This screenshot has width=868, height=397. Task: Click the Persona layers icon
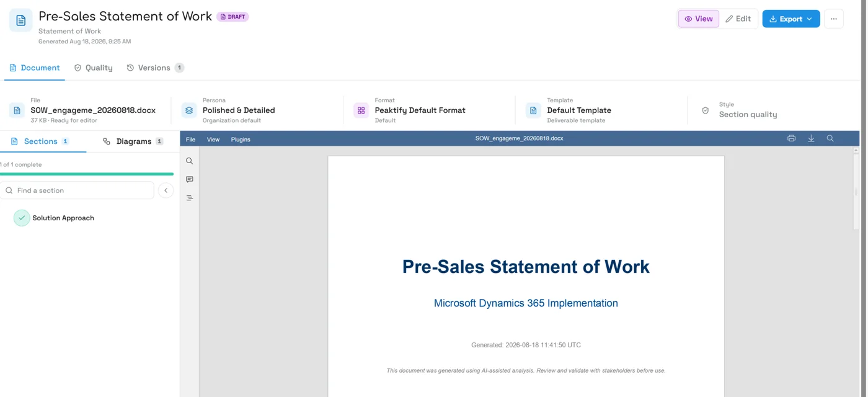[x=189, y=110]
